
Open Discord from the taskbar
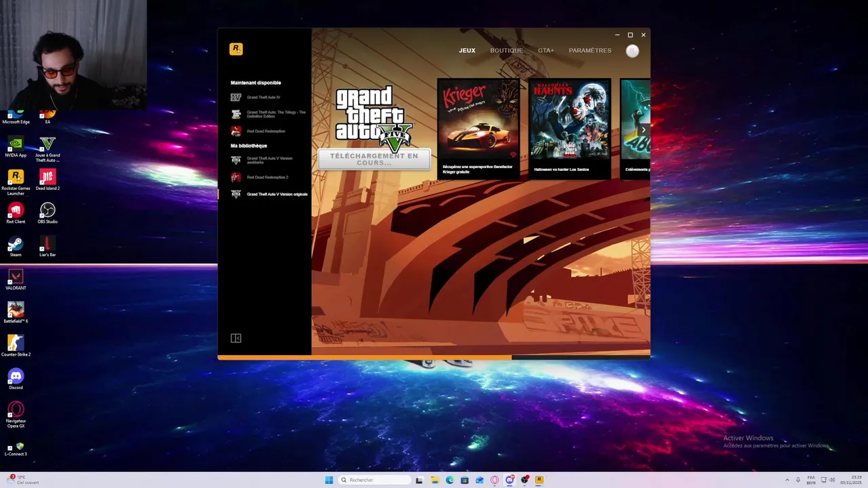click(509, 480)
